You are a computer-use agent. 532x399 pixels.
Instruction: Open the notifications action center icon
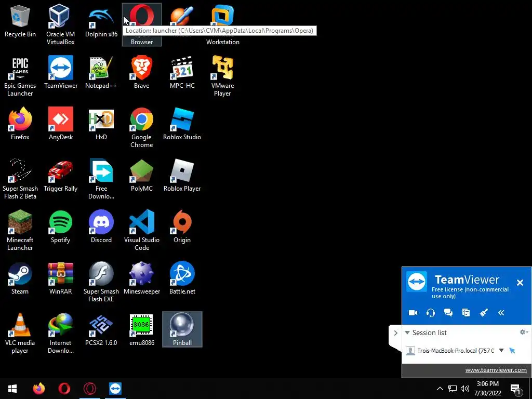[515, 389]
